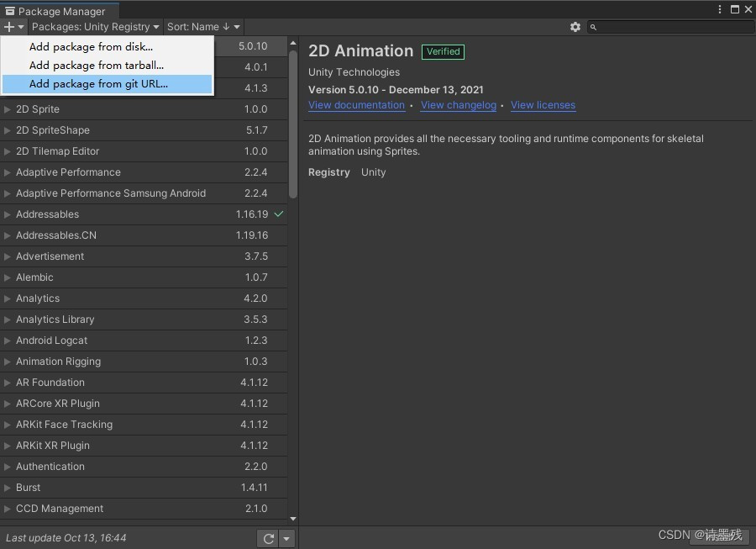Open the advanced settings gear icon

point(575,26)
